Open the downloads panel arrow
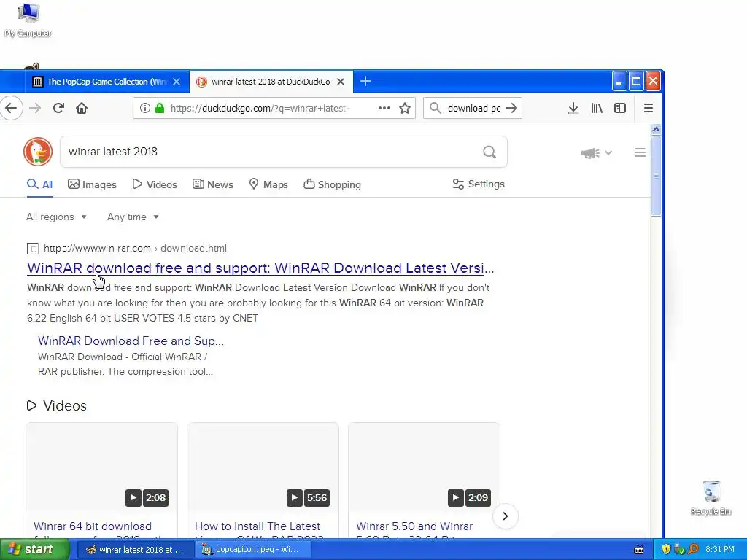 (x=573, y=108)
